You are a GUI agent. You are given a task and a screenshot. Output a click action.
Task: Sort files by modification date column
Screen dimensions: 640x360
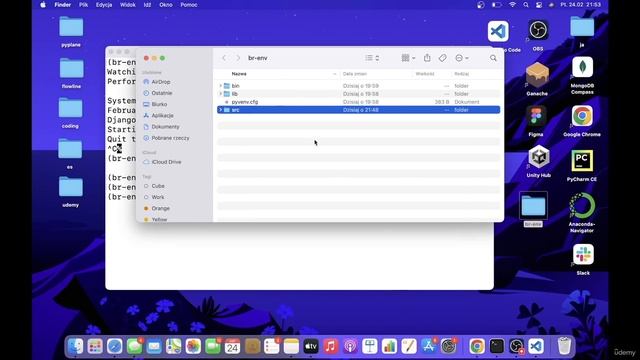pyautogui.click(x=355, y=74)
